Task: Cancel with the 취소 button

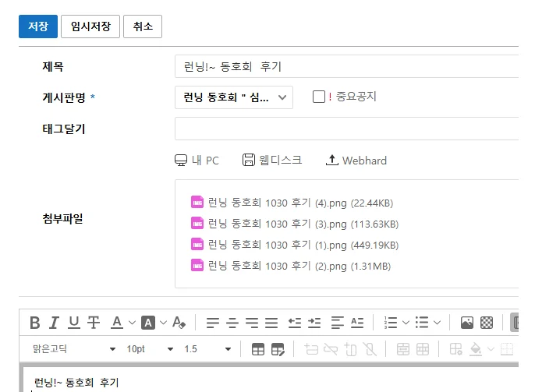Action: 143,26
